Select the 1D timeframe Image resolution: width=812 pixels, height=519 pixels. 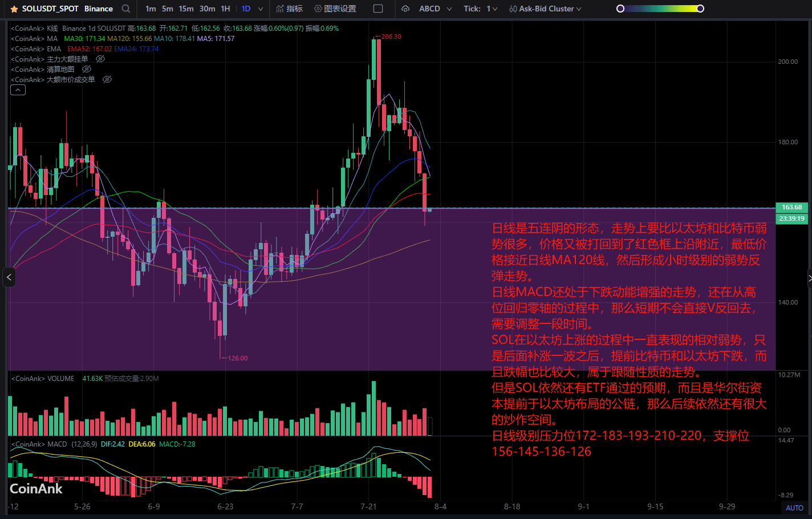point(246,9)
